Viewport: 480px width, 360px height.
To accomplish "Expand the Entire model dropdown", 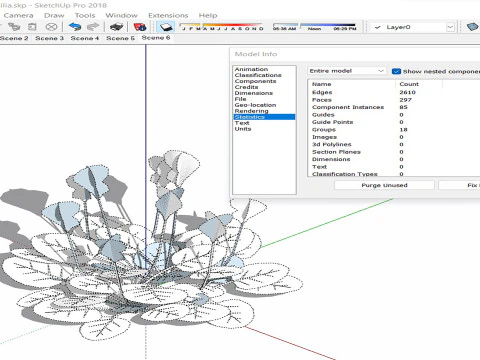I will coord(346,71).
